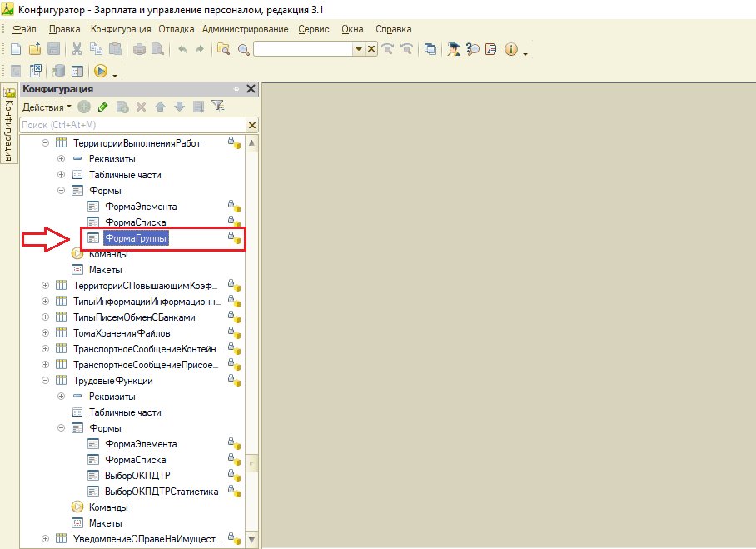The image size is (756, 549).
Task: Click the Close configuration icon
Action: 36,71
